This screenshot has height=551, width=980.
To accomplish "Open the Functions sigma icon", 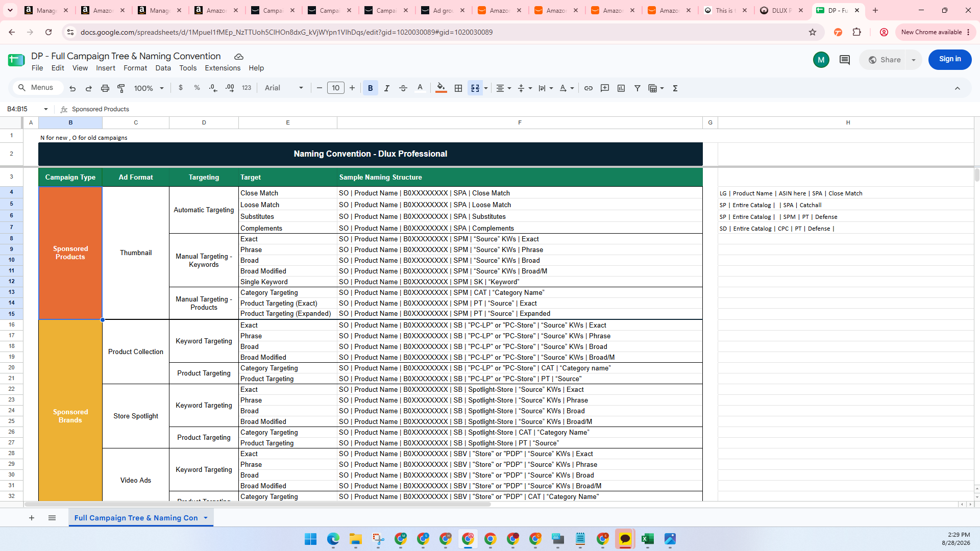I will (x=675, y=88).
